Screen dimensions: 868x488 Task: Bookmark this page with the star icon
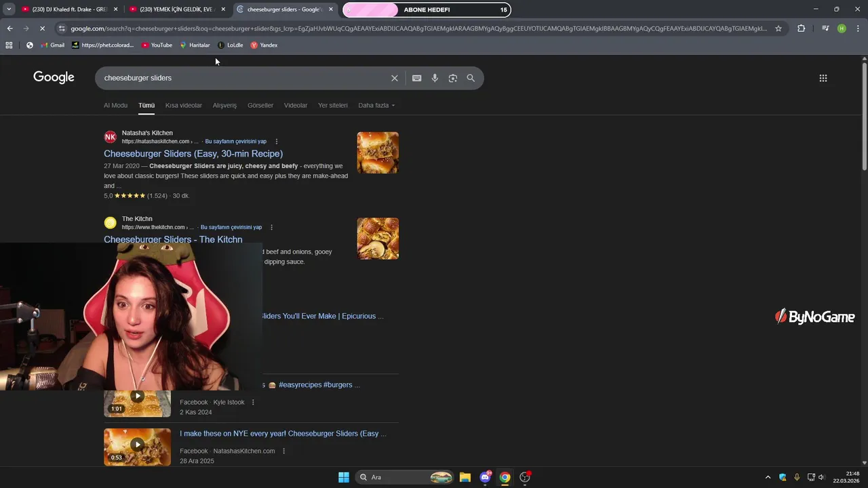(778, 28)
